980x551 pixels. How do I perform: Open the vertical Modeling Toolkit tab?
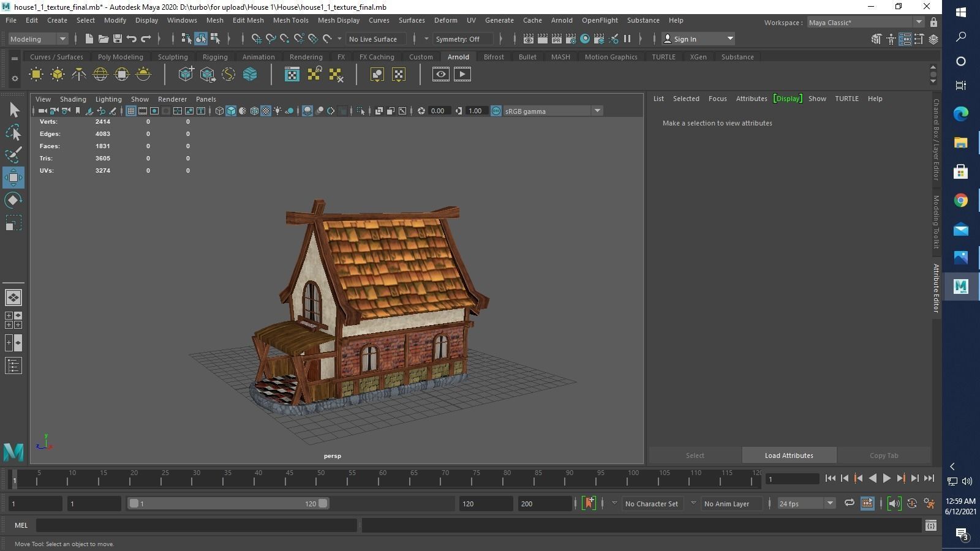(x=936, y=222)
